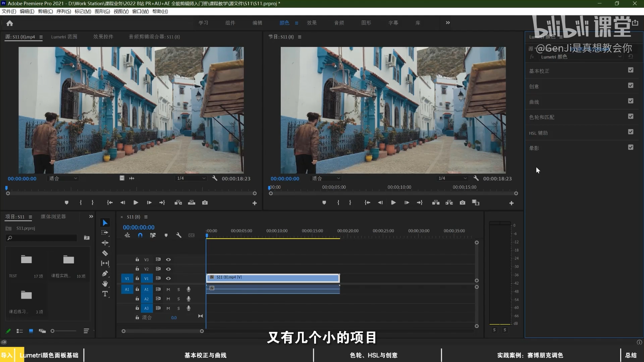This screenshot has width=644, height=362.
Task: Hide track V1 with eye icon
Action: [x=168, y=278]
